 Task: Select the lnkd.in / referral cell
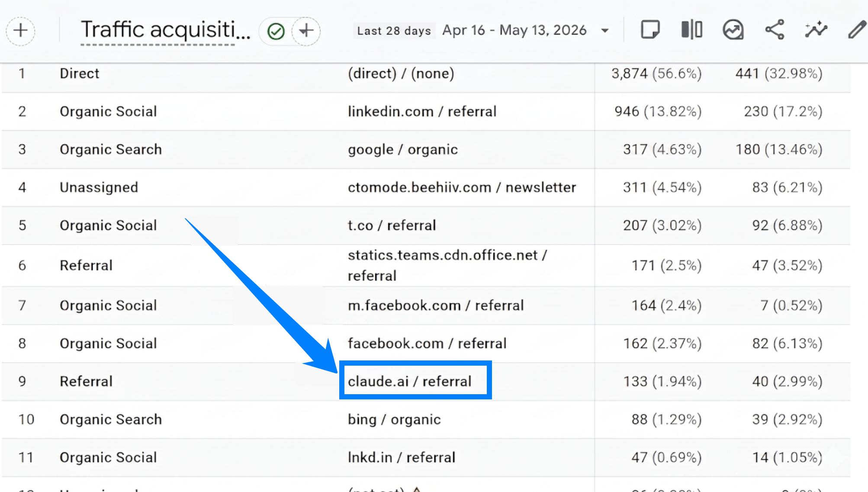coord(402,457)
